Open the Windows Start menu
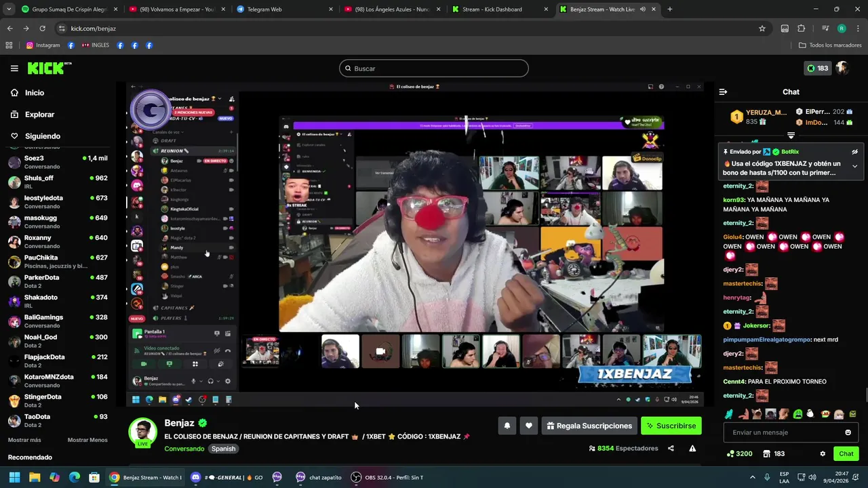Screen dimensions: 868x488 14,477
